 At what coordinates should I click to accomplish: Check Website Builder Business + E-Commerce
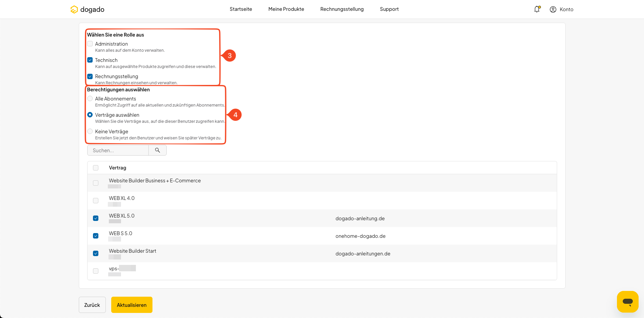tap(96, 183)
